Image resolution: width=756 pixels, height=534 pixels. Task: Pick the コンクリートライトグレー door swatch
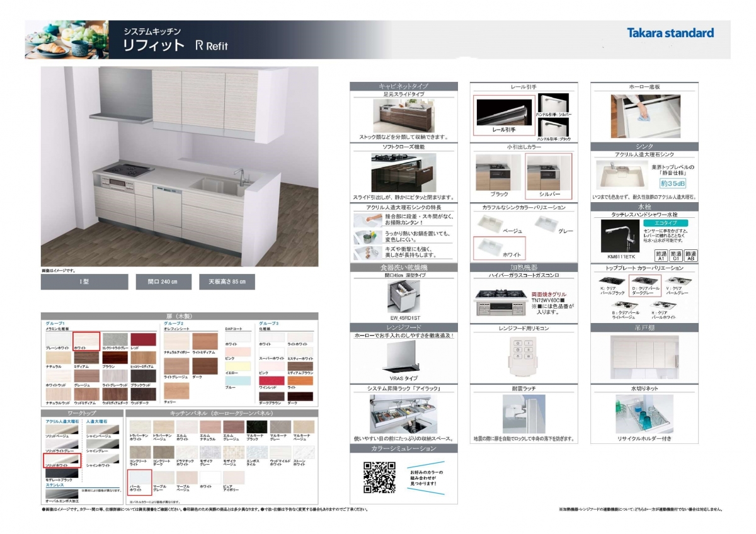[115, 339]
